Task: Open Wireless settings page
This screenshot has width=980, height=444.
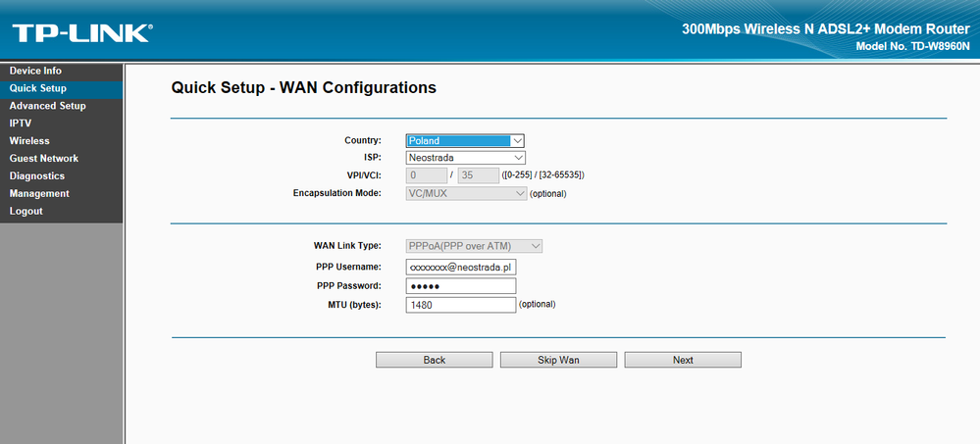Action: (x=29, y=141)
